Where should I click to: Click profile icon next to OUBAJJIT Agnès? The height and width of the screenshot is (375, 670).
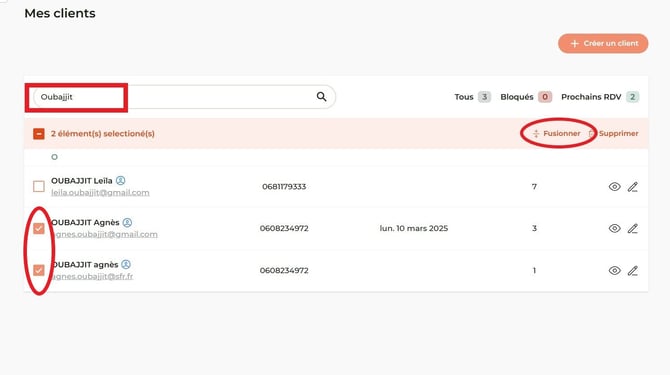click(x=127, y=223)
